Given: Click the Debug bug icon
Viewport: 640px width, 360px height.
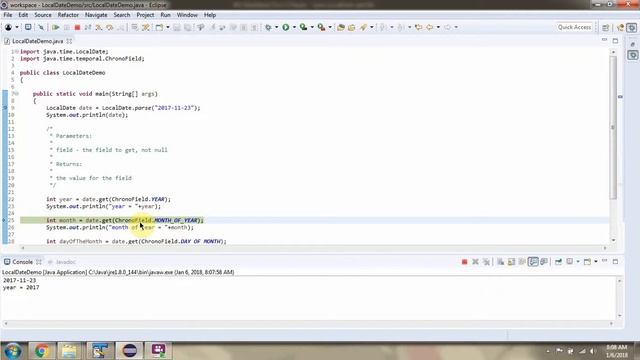Looking at the screenshot, I should click(268, 27).
